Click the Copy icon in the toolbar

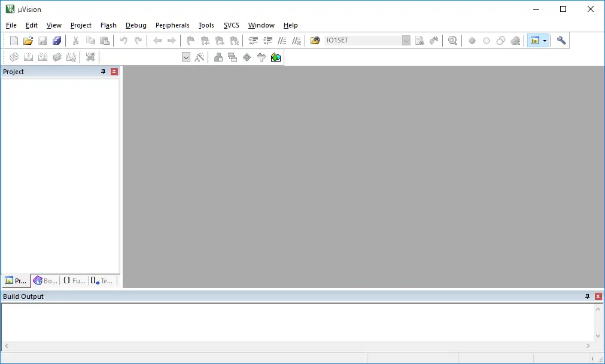tap(90, 41)
